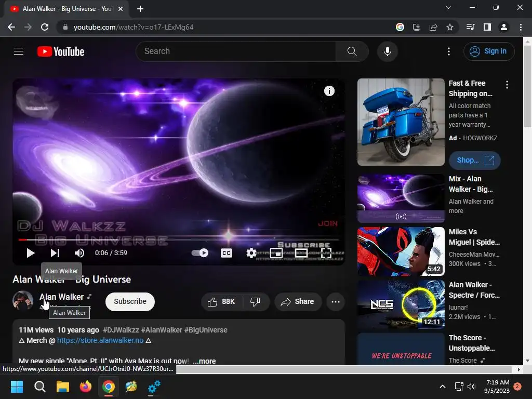Click the Sign in button
Viewport: 532px width, 399px height.
click(x=488, y=51)
